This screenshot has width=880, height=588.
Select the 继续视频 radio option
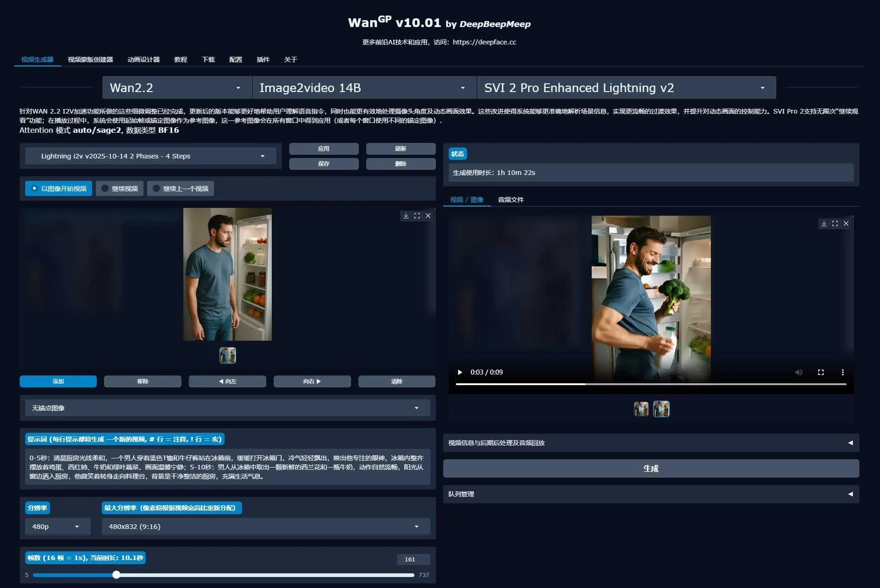[119, 188]
